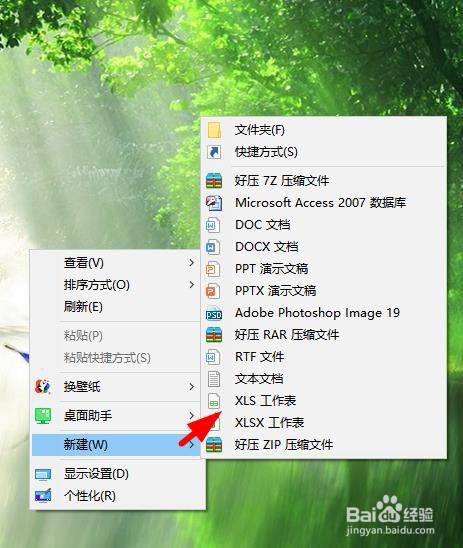Create a new 文本文档 text file
Screen dimensions: 463x548
[x=324, y=379]
